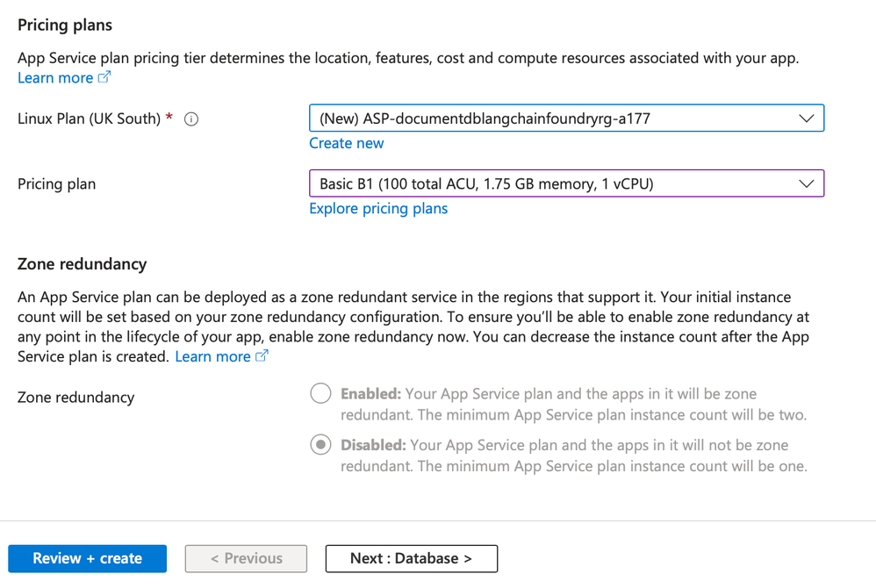The height and width of the screenshot is (588, 876).
Task: Open Learn more link under Pricing plans
Action: pyautogui.click(x=55, y=78)
